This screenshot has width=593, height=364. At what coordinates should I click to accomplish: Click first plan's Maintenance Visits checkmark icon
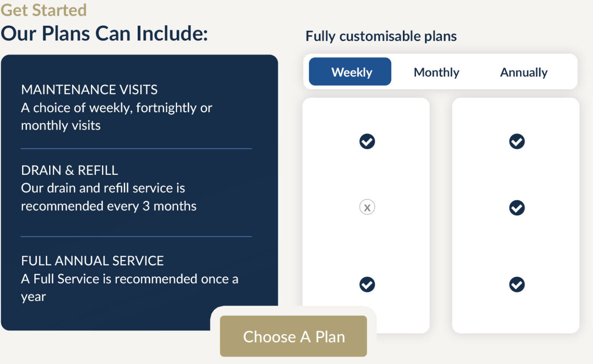coord(367,141)
